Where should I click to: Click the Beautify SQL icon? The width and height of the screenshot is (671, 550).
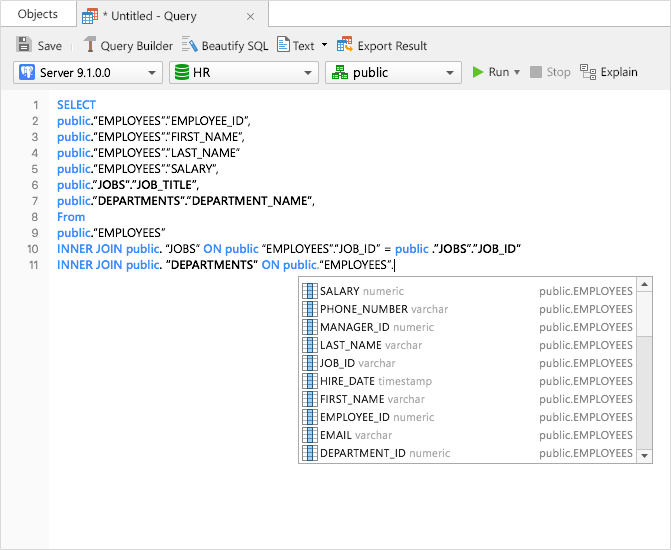190,45
